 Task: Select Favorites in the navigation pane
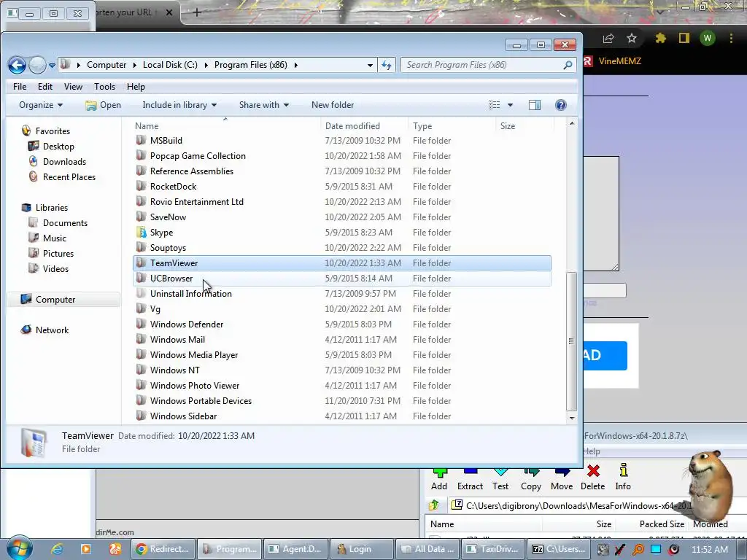[53, 131]
